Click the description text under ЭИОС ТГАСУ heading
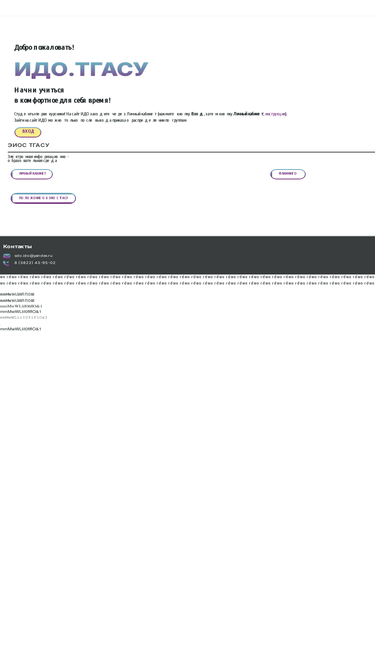The image size is (375, 667). pos(38,159)
